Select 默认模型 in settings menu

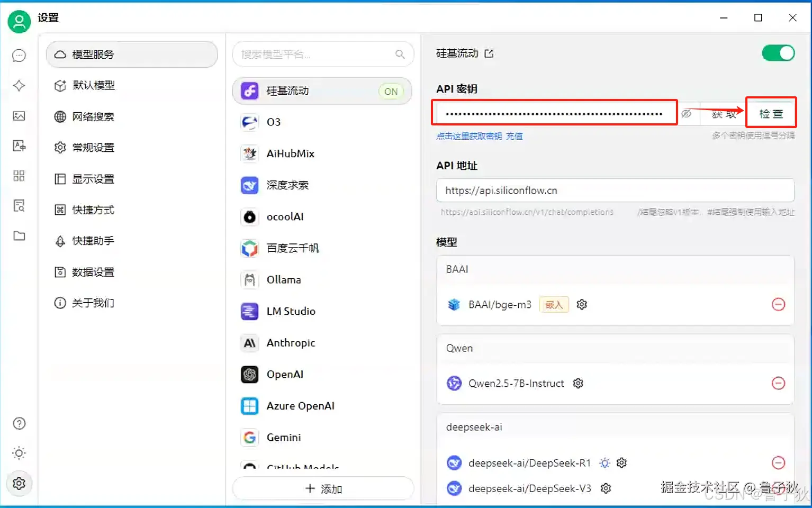click(x=94, y=85)
